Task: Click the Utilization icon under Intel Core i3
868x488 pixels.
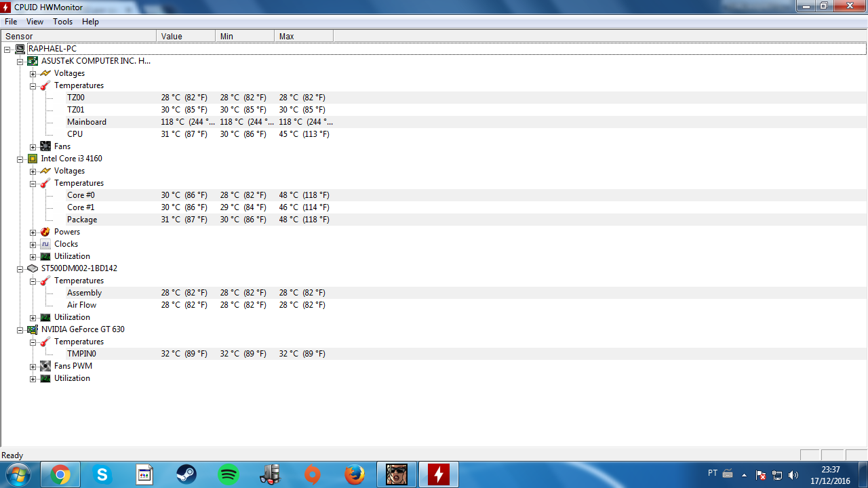Action: 45,256
